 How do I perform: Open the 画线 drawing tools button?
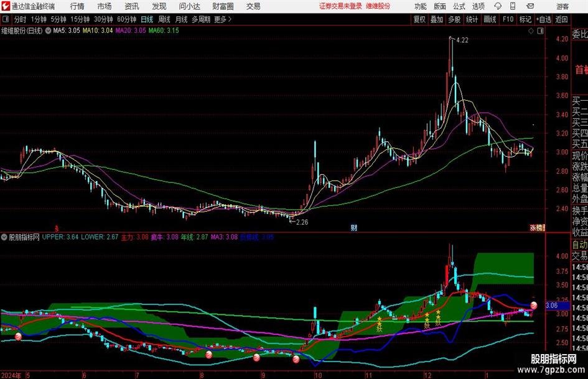pos(490,19)
